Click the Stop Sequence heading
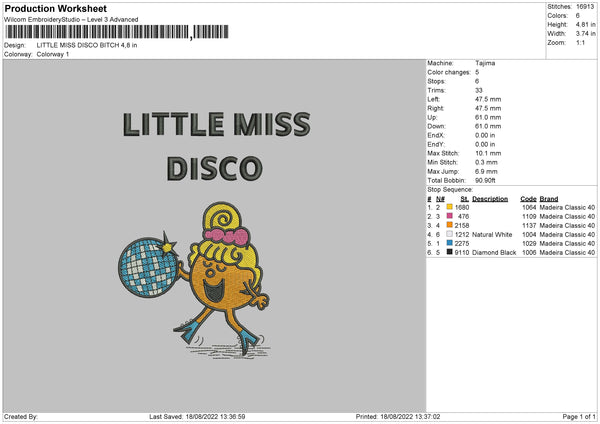600x424 pixels. pyautogui.click(x=450, y=189)
